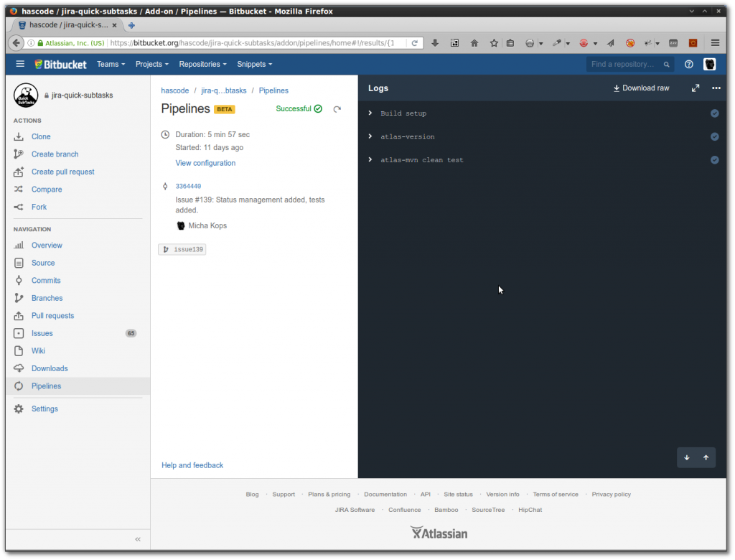Jump to top of log output

[706, 457]
